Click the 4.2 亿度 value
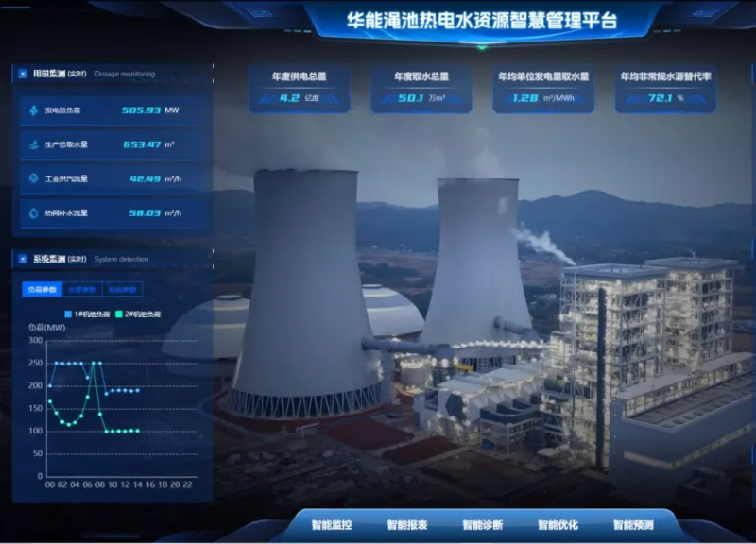Viewport: 756px width, 544px height. point(299,98)
